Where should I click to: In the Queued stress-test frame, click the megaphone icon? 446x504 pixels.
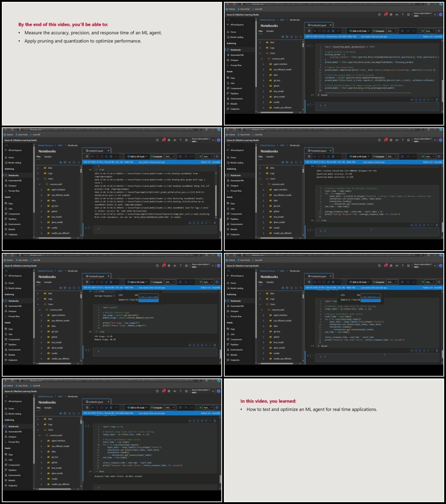397,265
